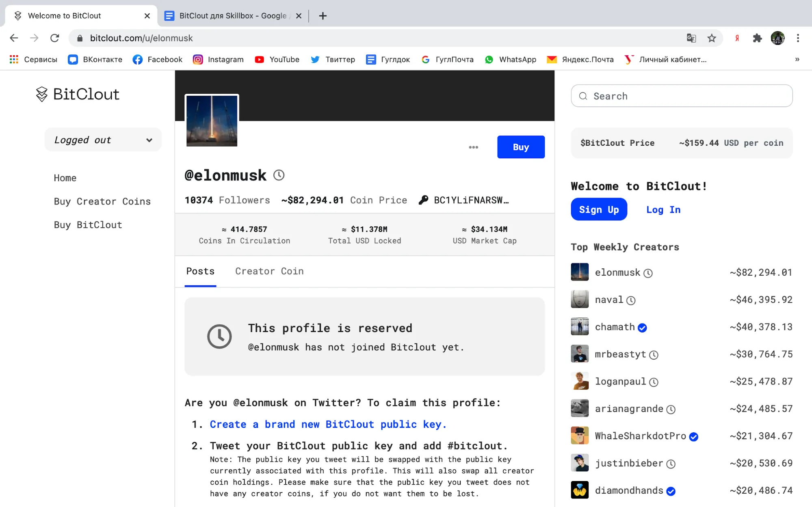
Task: Open the Chrome three-dot menu
Action: coord(798,38)
